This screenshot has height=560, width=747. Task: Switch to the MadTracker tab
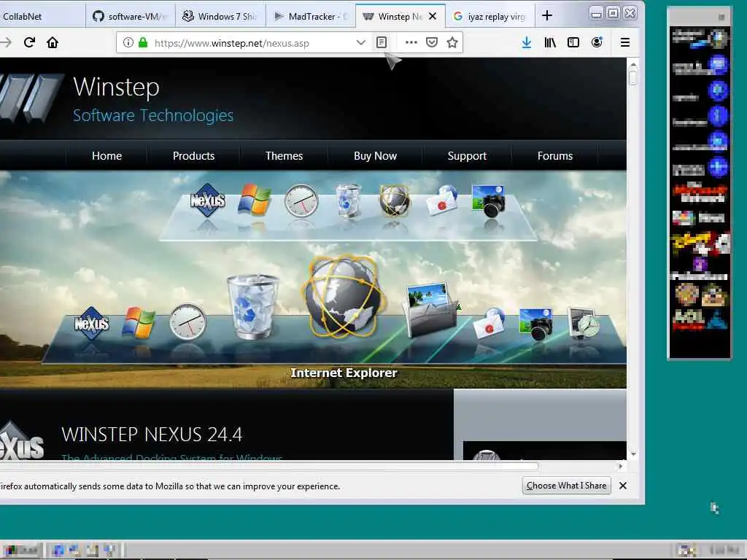tap(310, 16)
